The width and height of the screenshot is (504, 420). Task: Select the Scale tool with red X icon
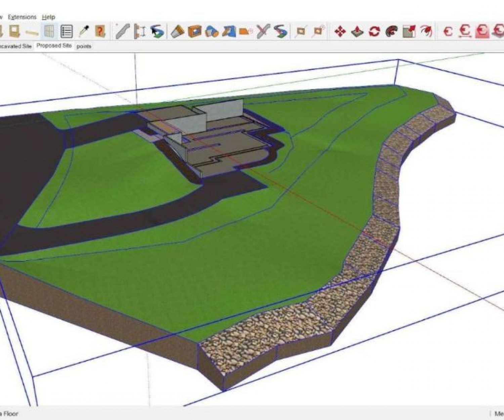265,31
